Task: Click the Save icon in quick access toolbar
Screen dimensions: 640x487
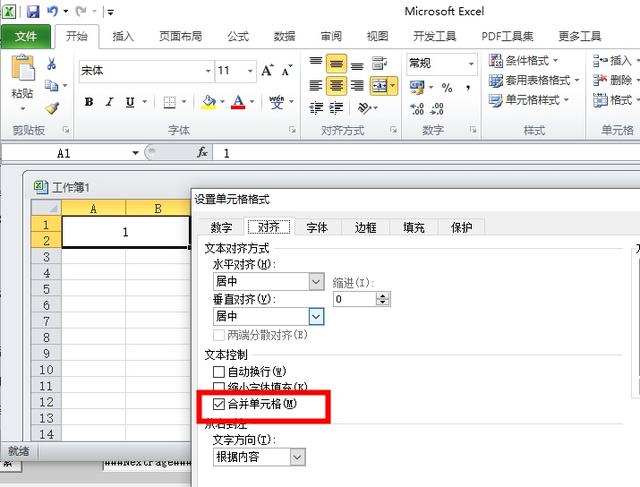Action: tap(32, 12)
